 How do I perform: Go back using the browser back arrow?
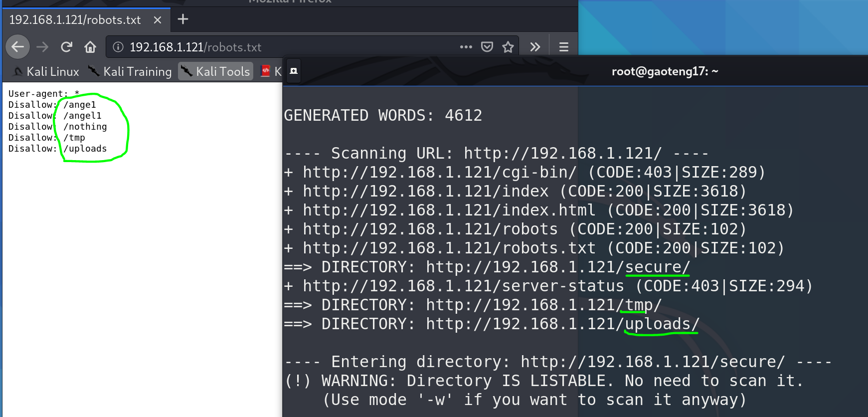(x=18, y=47)
